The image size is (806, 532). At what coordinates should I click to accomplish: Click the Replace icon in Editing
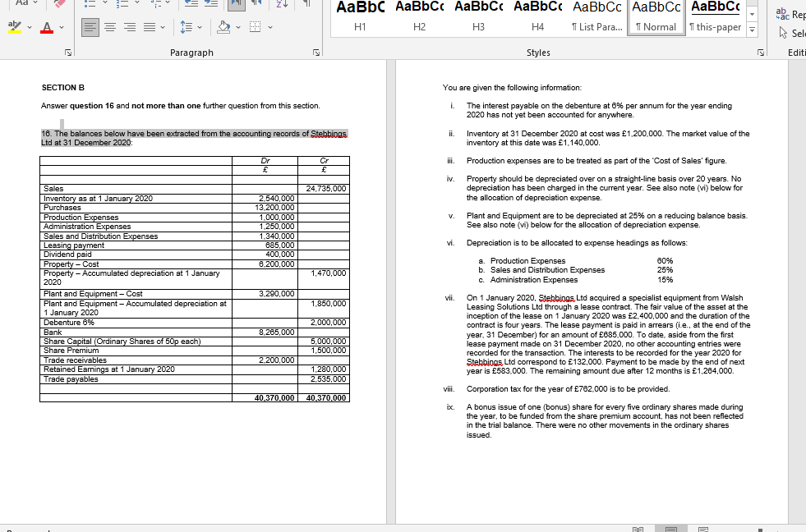781,13
